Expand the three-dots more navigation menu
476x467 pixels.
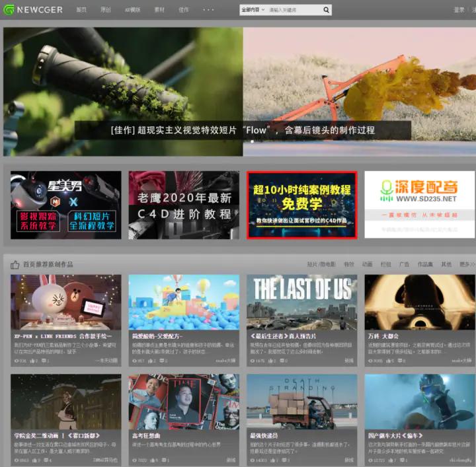tap(208, 10)
